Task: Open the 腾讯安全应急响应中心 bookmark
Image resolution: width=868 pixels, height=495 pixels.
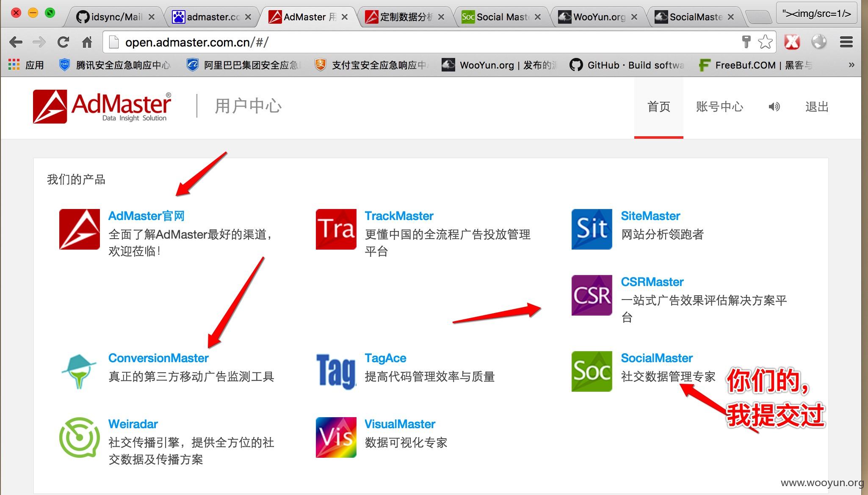Action: click(115, 65)
